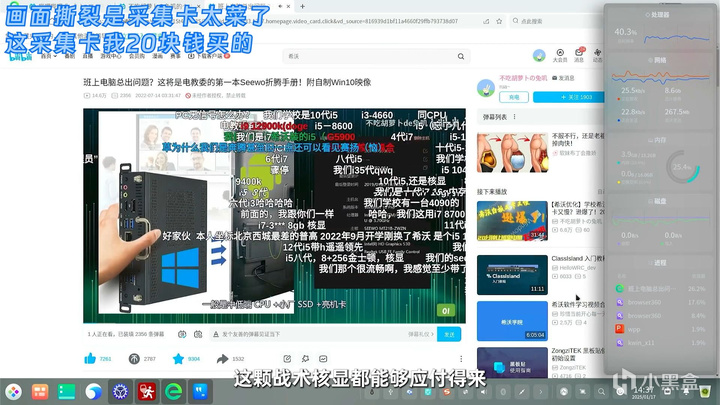Focus the bilibili search box
The height and width of the screenshot is (405, 720).
pos(370,56)
